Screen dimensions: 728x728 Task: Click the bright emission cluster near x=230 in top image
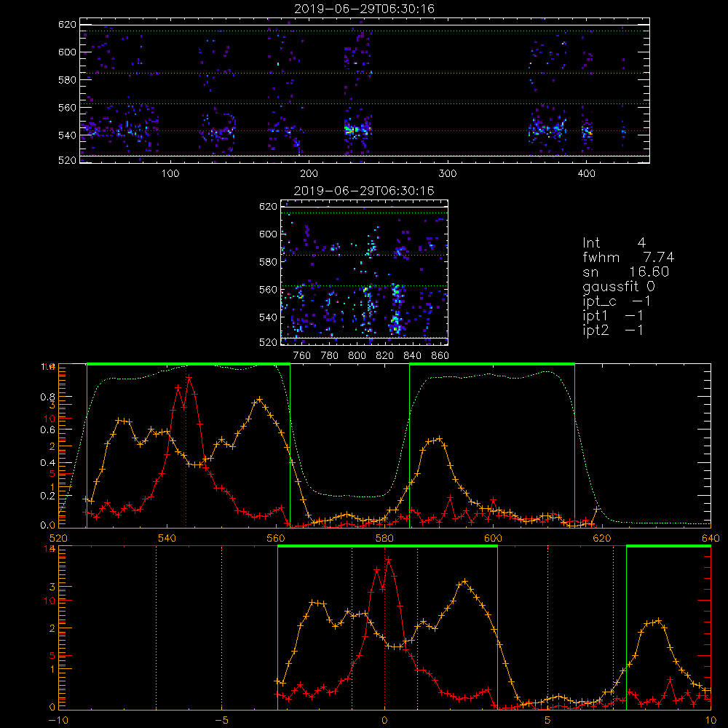pyautogui.click(x=351, y=130)
